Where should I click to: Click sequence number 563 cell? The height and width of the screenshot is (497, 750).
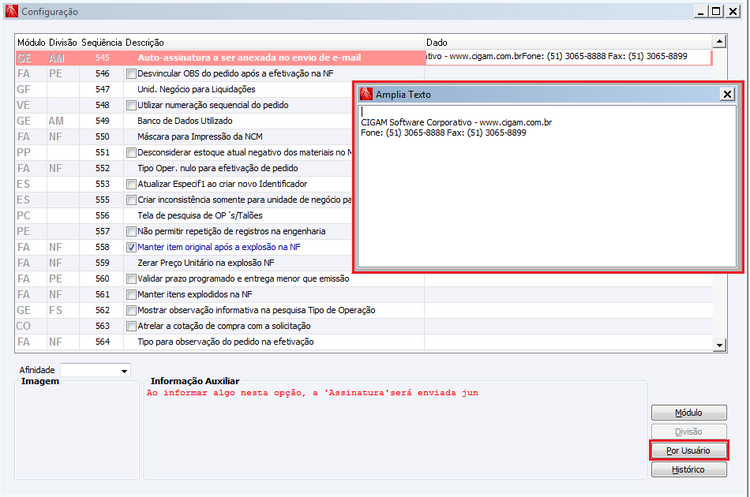pyautogui.click(x=102, y=326)
